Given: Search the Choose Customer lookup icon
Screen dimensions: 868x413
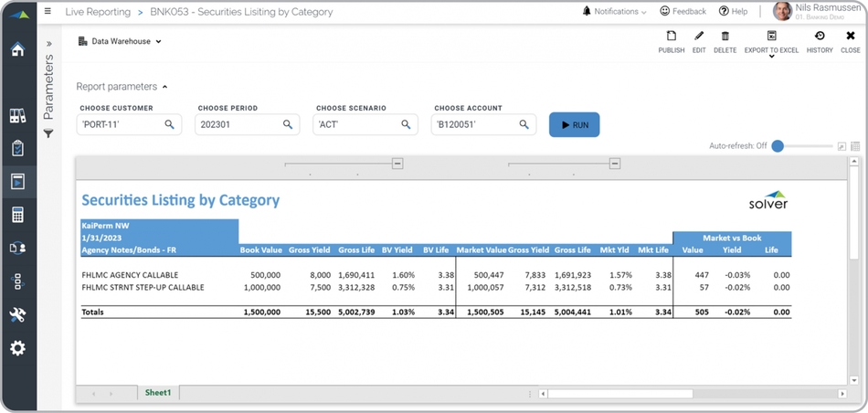Looking at the screenshot, I should click(169, 124).
